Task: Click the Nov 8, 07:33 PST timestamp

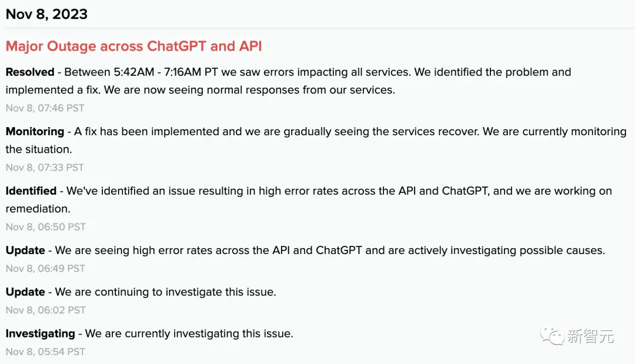Action: 45,168
